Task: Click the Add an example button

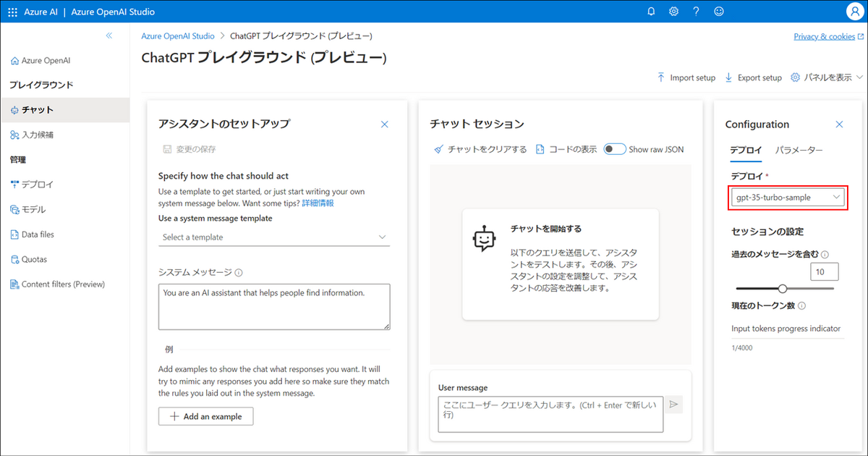Action: point(205,417)
